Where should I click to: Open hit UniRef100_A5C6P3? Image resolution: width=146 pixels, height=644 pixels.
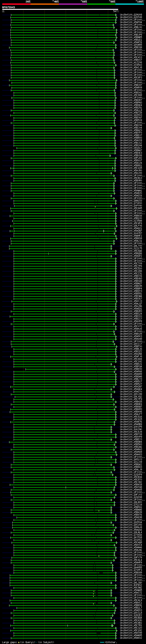pyautogui.click(x=131, y=77)
